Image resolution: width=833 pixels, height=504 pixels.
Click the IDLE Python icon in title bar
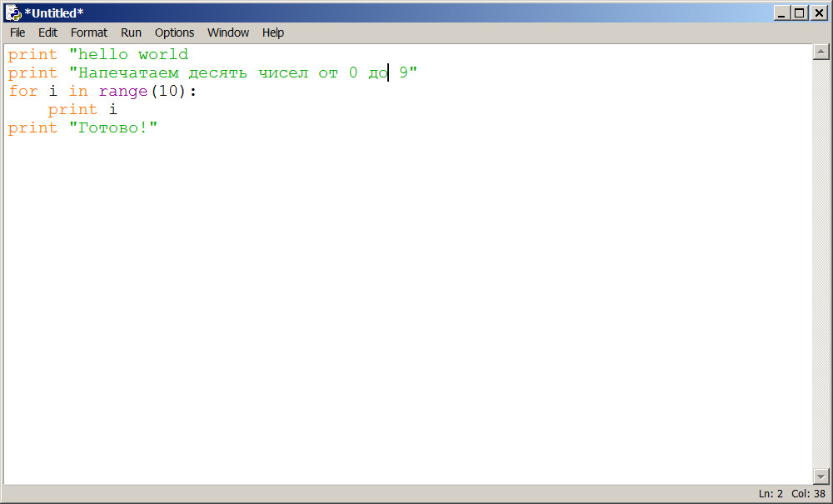click(x=13, y=13)
